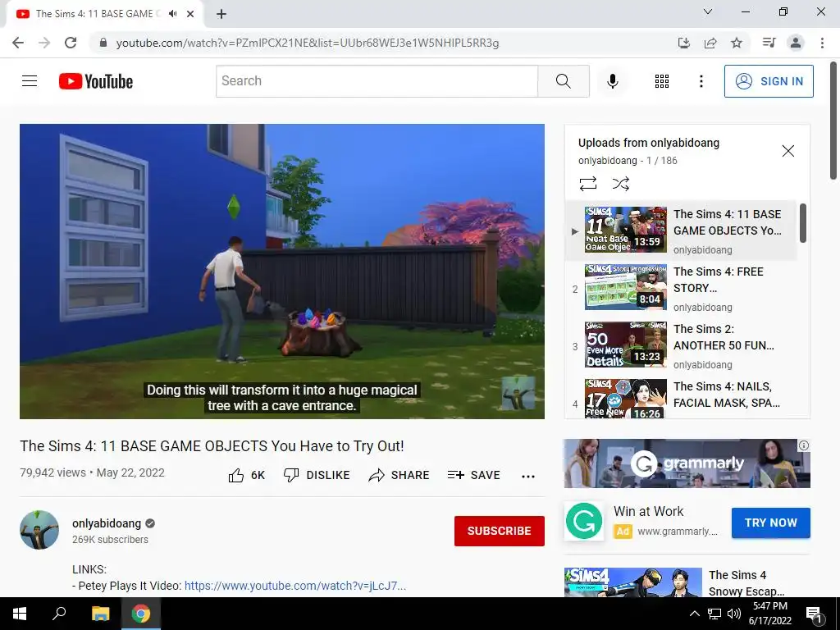Viewport: 840px width, 630px height.
Task: Open Windows taskbar search
Action: [x=59, y=614]
